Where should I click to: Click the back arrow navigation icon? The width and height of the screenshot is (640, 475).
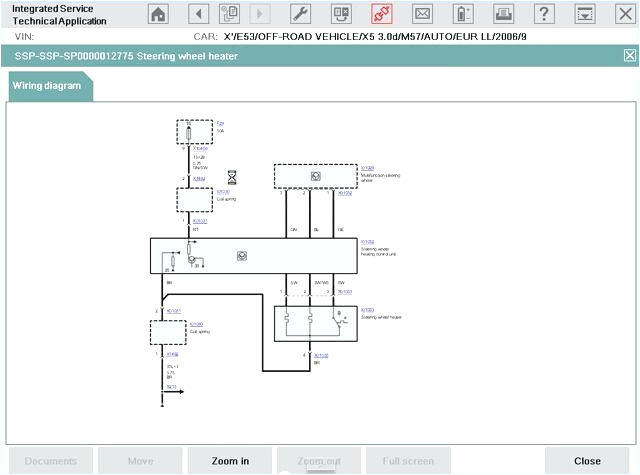pyautogui.click(x=199, y=14)
